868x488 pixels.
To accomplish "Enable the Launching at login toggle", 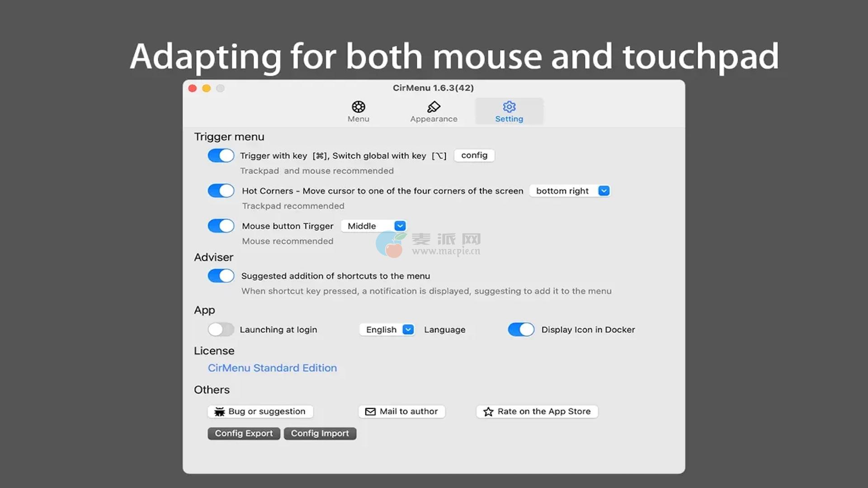I will click(x=221, y=329).
